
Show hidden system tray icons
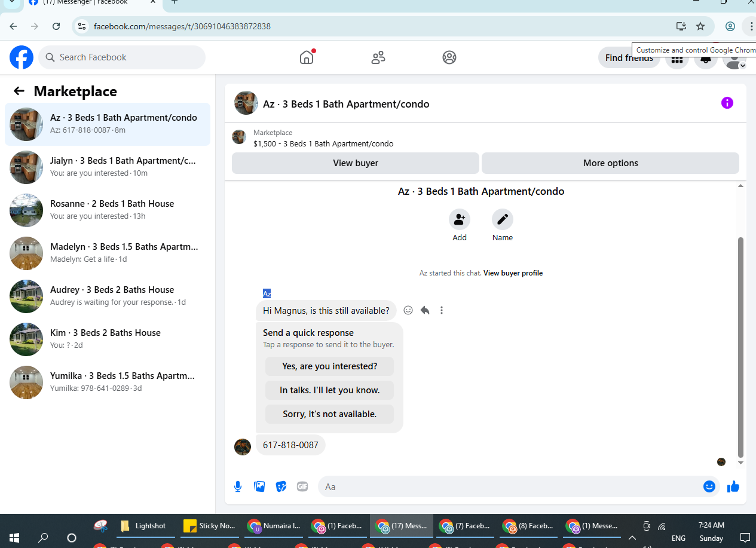632,537
